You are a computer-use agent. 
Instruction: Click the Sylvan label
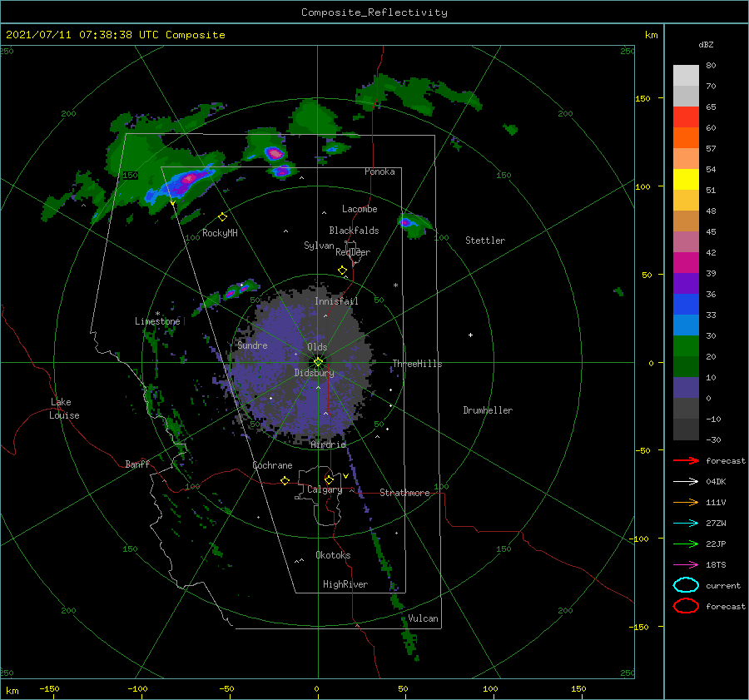click(x=319, y=246)
